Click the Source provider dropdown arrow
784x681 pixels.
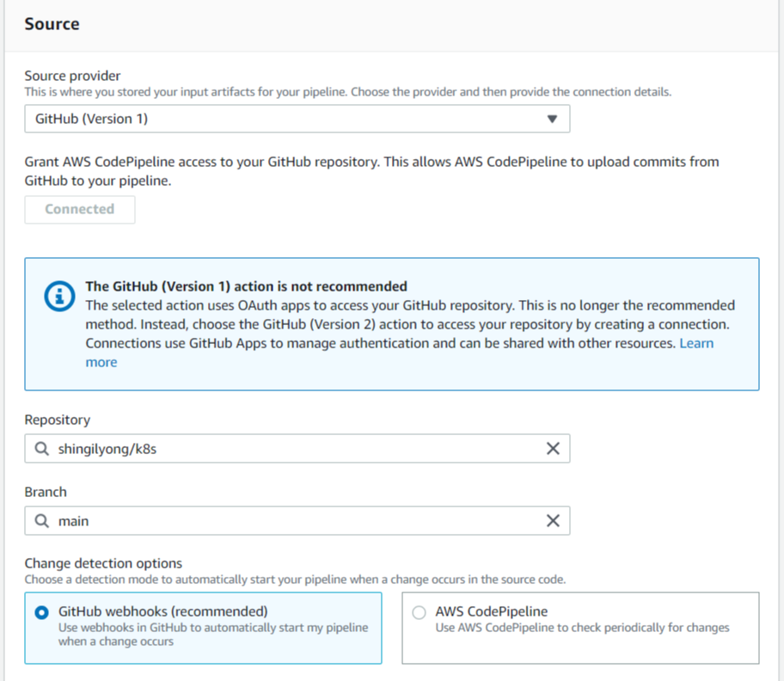click(x=552, y=119)
